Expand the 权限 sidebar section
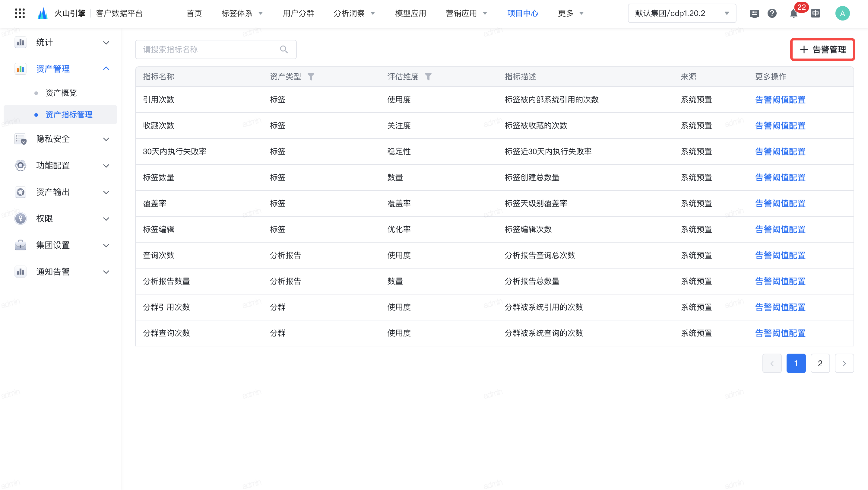The height and width of the screenshot is (490, 868). click(106, 219)
